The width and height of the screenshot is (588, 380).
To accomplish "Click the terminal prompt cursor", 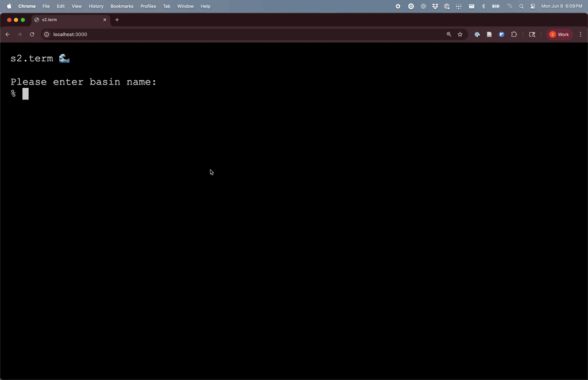I will pyautogui.click(x=25, y=94).
